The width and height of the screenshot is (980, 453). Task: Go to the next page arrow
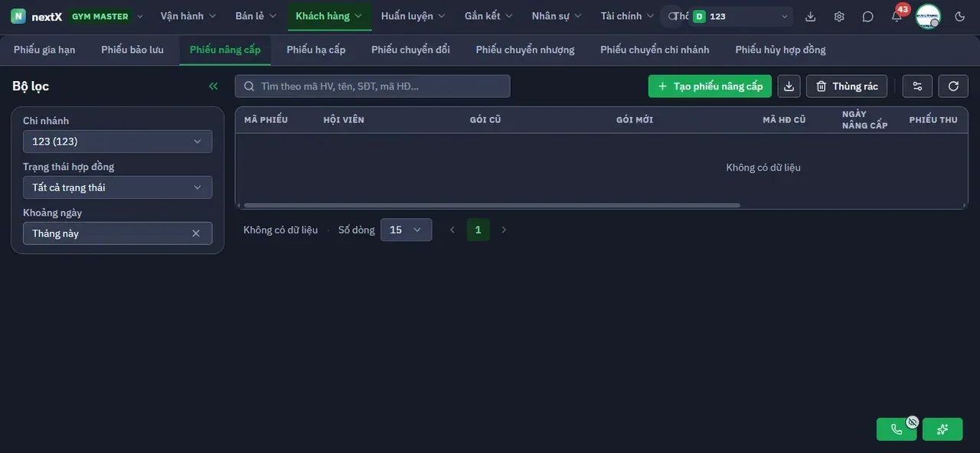[x=504, y=230]
